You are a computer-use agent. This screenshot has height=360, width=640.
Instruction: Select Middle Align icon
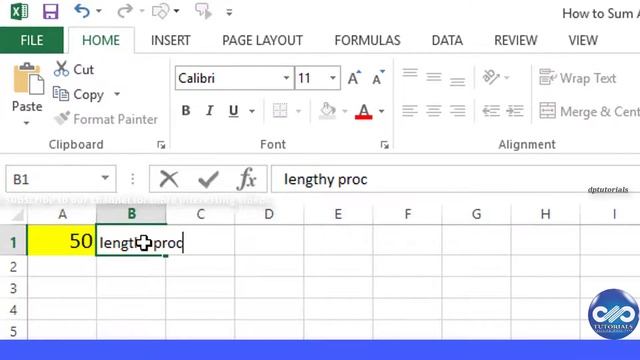tap(433, 77)
